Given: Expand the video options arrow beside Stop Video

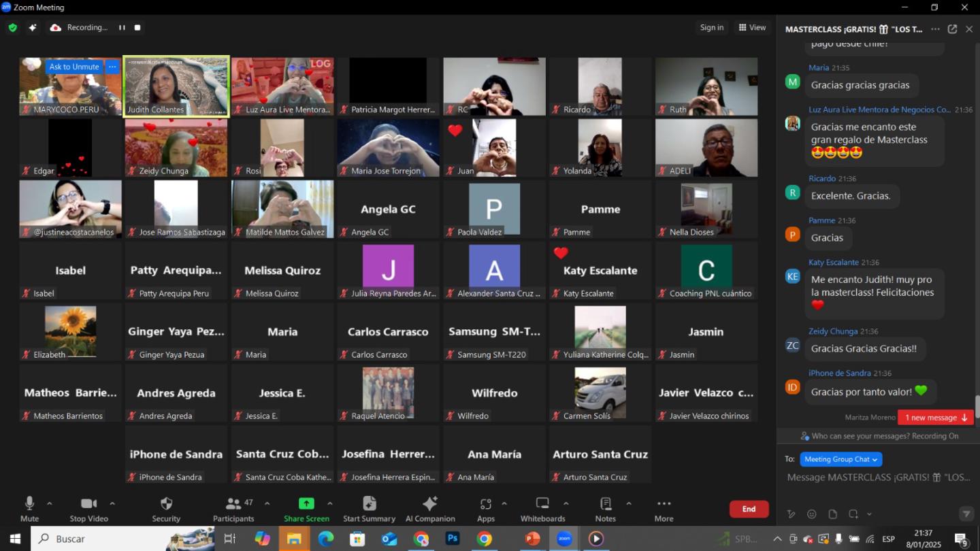Looking at the screenshot, I should coord(112,504).
